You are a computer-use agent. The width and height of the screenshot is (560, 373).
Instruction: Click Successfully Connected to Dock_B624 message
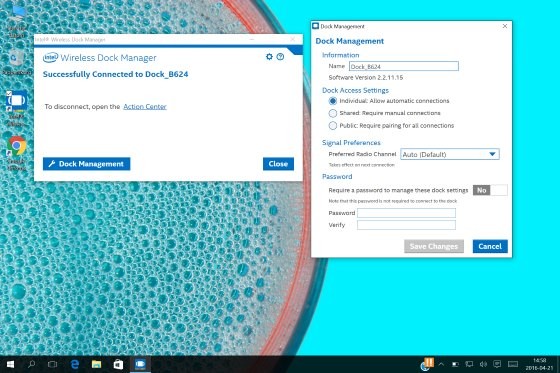coord(115,74)
